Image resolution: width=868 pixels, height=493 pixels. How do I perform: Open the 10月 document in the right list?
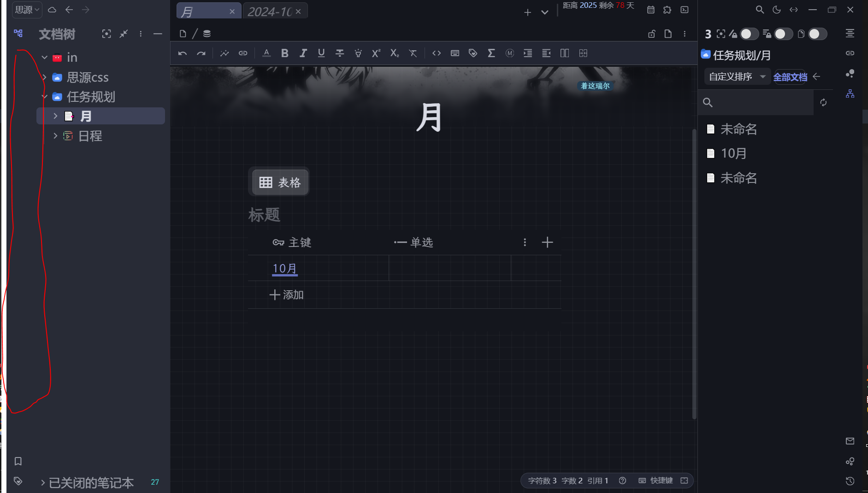coord(733,153)
